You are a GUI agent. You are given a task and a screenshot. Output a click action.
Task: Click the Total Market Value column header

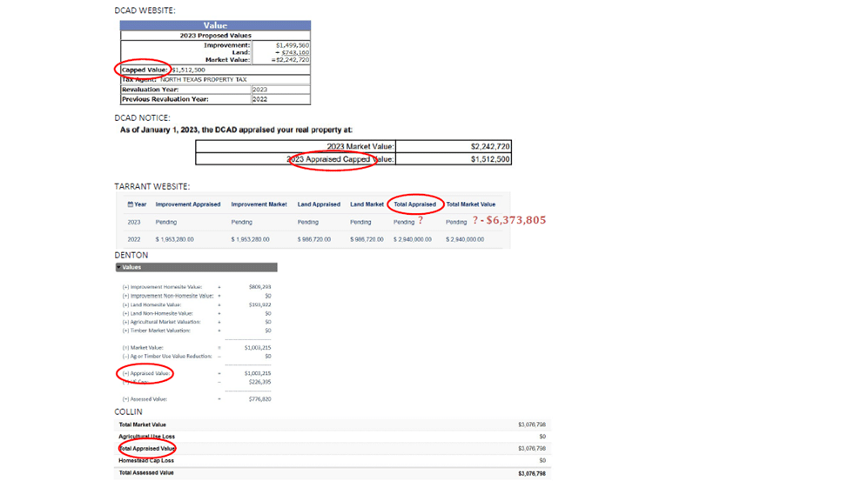pos(470,204)
